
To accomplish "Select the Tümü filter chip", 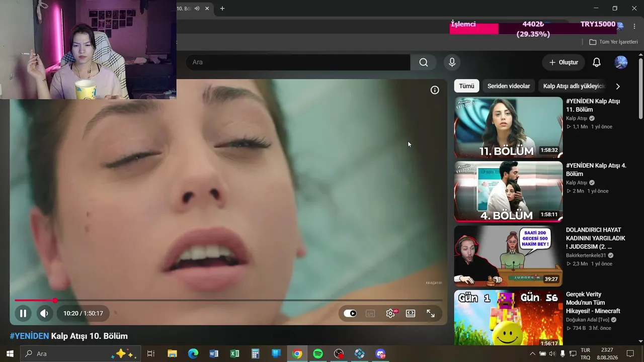I will (466, 86).
